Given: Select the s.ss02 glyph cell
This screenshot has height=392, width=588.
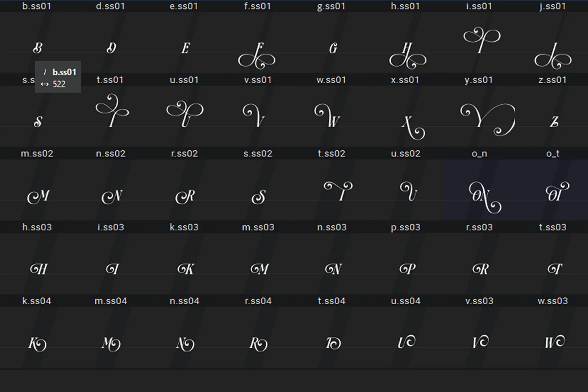Looking at the screenshot, I should coord(258,196).
